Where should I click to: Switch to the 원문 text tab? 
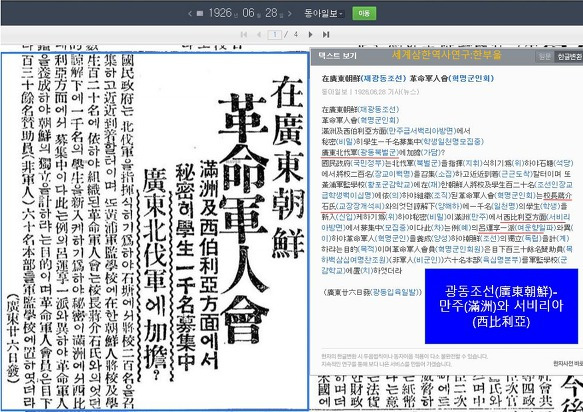tap(544, 57)
